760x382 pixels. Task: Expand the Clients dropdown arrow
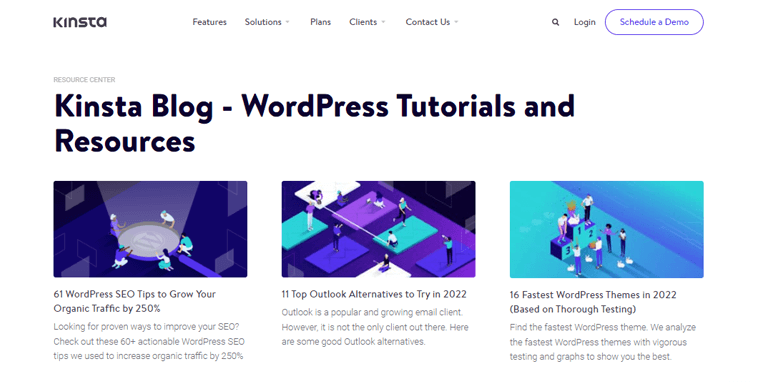click(x=383, y=22)
